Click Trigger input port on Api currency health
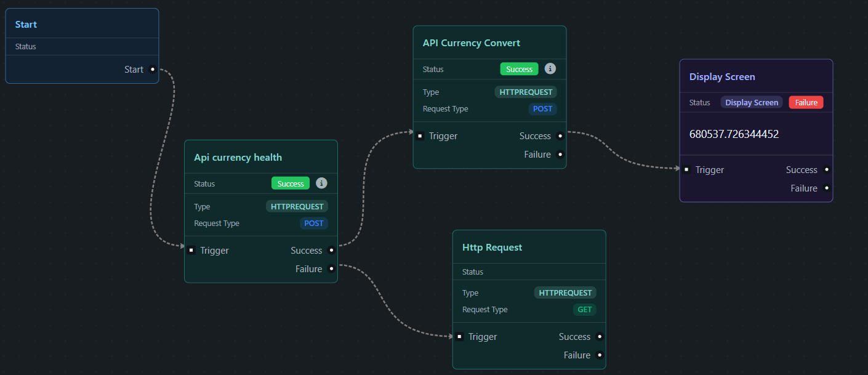The height and width of the screenshot is (375, 868). coord(191,250)
